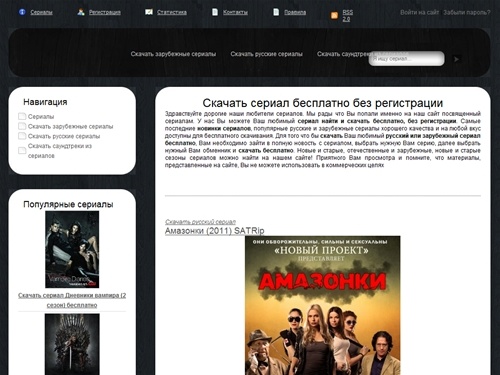
Task: Click Войти на сайт
Action: click(419, 12)
